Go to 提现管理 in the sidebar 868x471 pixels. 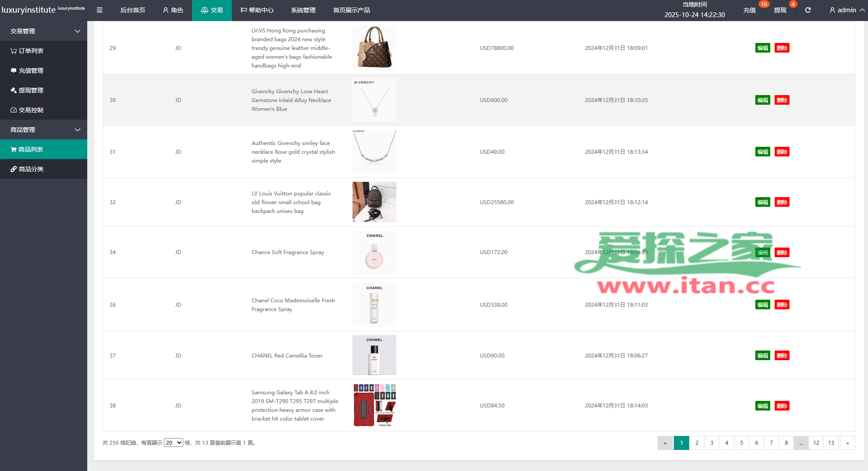coord(31,90)
